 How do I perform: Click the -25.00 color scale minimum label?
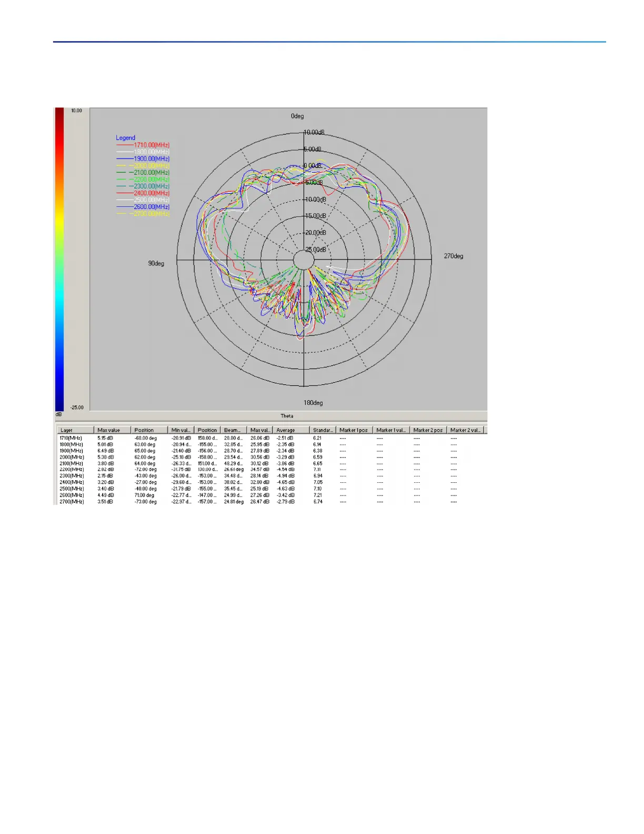[77, 408]
